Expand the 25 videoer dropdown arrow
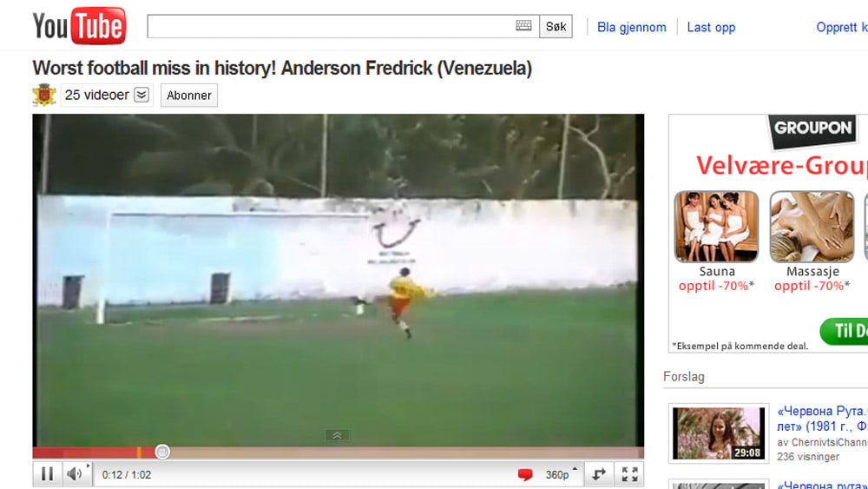The width and height of the screenshot is (868, 489). pyautogui.click(x=141, y=95)
